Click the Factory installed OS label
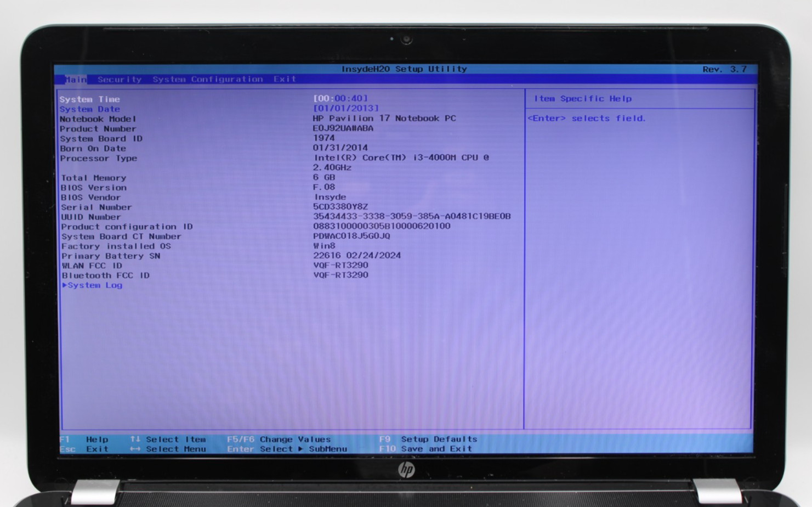The height and width of the screenshot is (507, 812). 116,247
